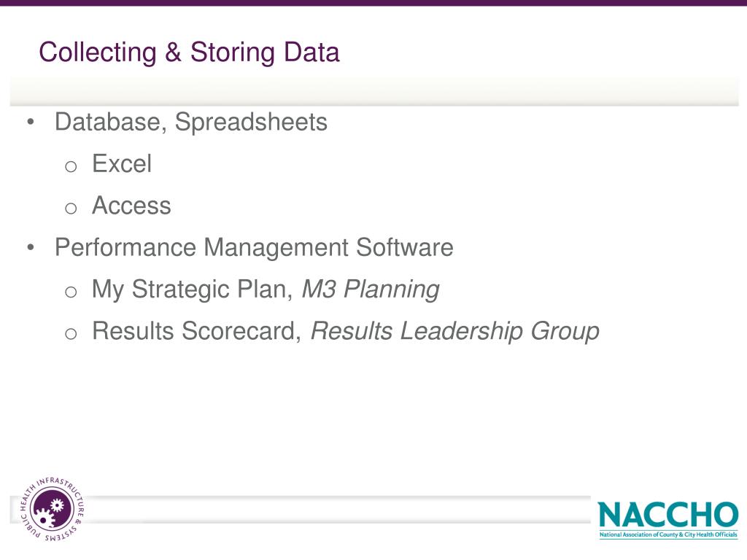747x560 pixels.
Task: Click the solid bullet before Performance Management Software
Action: click(x=31, y=247)
